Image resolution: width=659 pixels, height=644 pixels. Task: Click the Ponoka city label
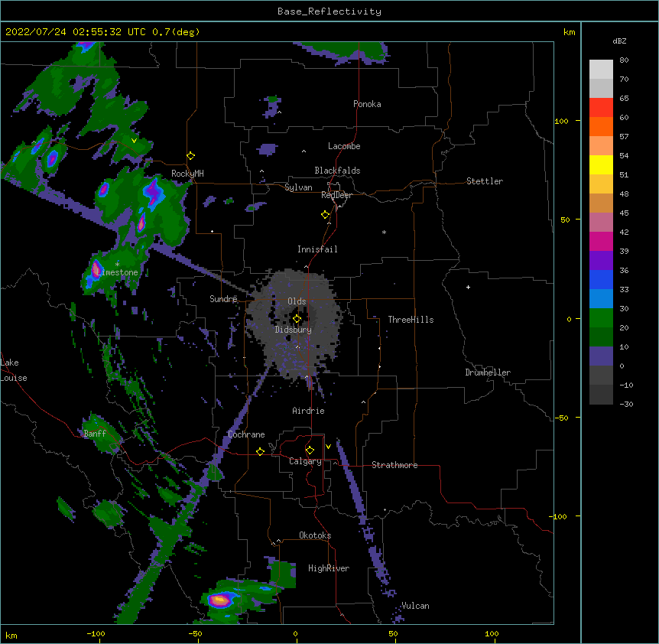[x=367, y=104]
